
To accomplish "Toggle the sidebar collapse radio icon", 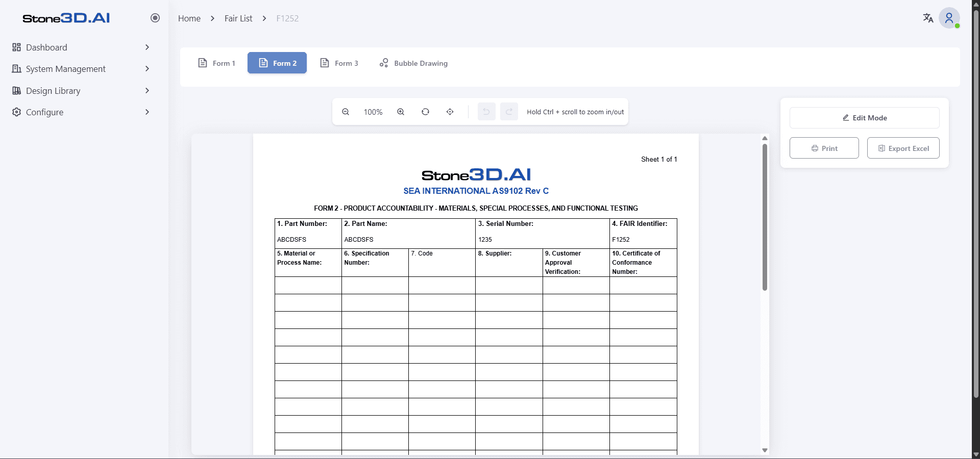I will 155,18.
